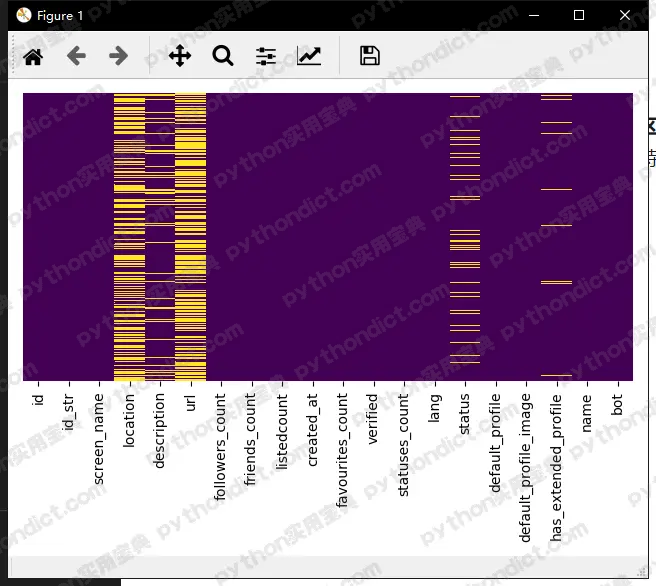Screen dimensions: 656x586
Task: Click the 'listedcount' axis label
Action: point(282,432)
